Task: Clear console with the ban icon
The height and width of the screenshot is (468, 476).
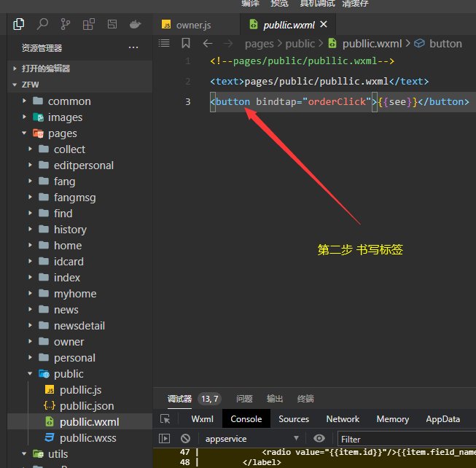Action: coord(186,439)
